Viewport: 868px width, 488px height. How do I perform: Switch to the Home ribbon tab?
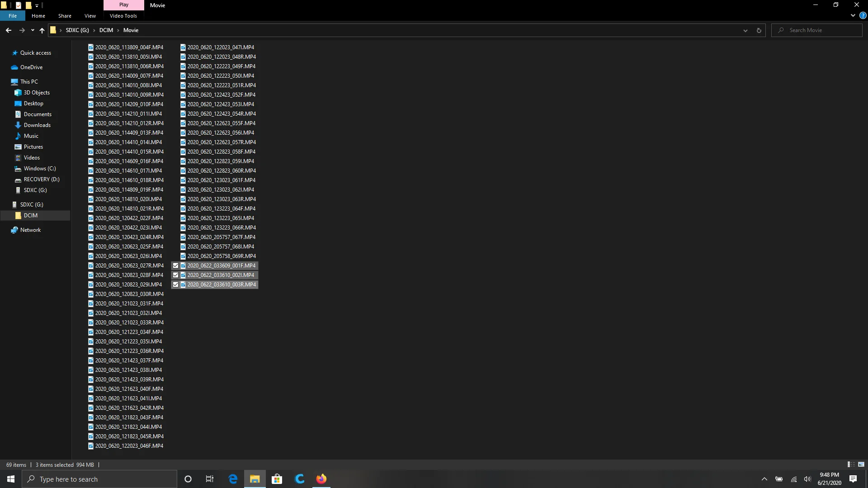[x=38, y=16]
